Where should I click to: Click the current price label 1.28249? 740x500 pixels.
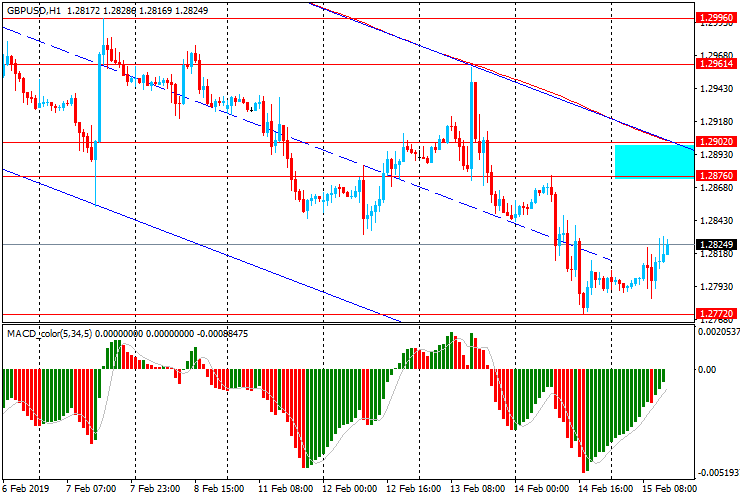[717, 244]
